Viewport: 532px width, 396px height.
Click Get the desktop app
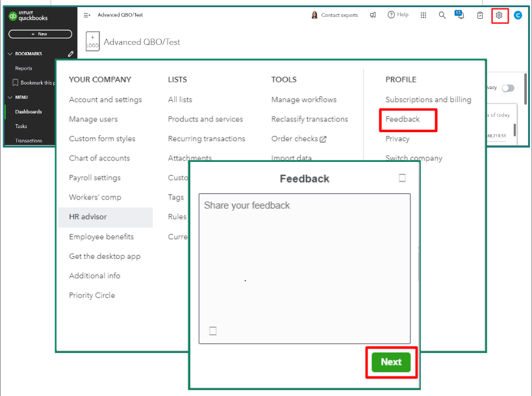[x=105, y=256]
